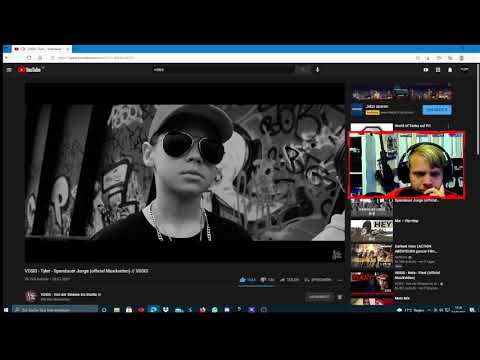
Task: Click the Teilen share button
Action: 289,280
